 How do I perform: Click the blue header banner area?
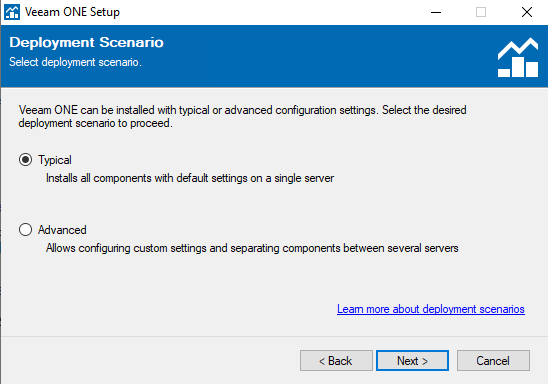(274, 56)
